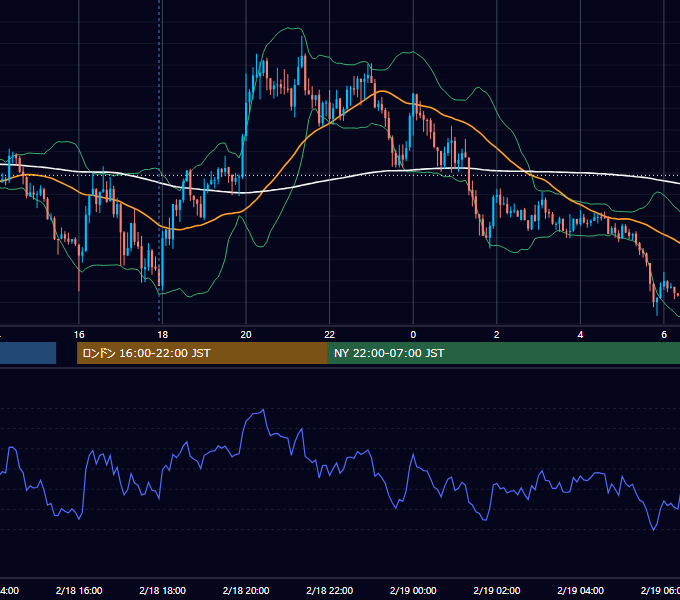Screen dimensions: 680x600
Task: Click the blue session bar left of ロンドン
Action: click(x=28, y=353)
